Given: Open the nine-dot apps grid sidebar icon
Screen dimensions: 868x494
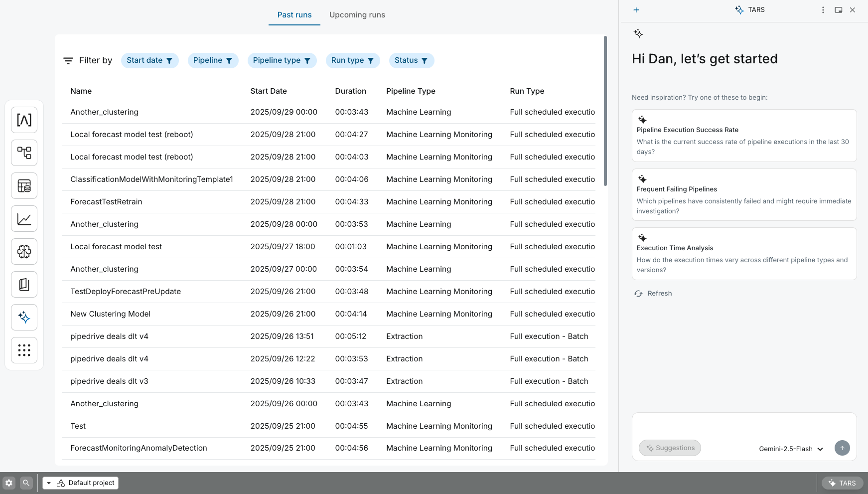Looking at the screenshot, I should click(24, 350).
